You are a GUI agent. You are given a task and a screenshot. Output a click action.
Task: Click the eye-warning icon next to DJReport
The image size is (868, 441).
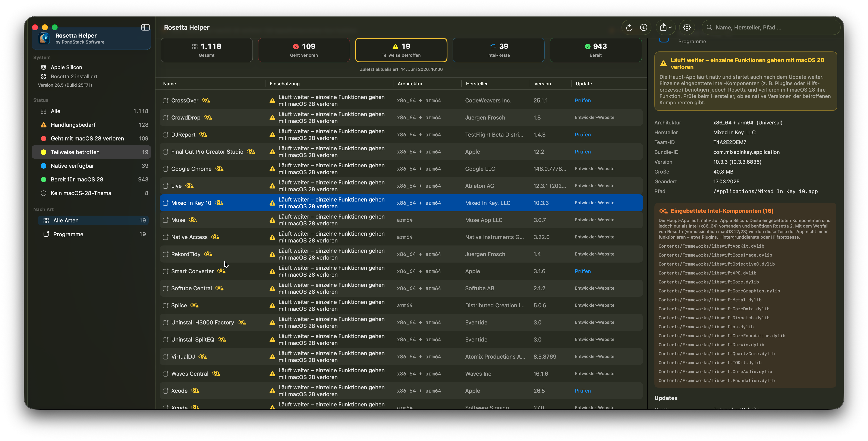click(203, 135)
